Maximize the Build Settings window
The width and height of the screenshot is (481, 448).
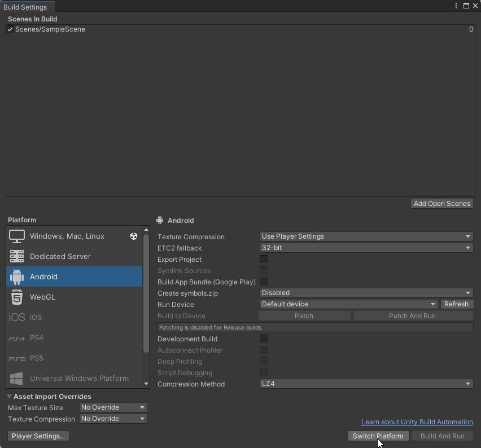pyautogui.click(x=466, y=6)
